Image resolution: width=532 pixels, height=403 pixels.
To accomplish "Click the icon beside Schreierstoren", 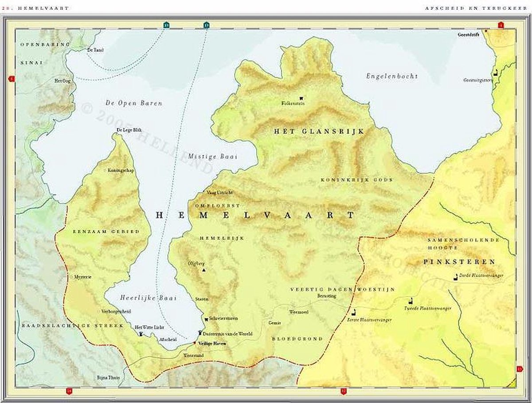I will [x=206, y=319].
